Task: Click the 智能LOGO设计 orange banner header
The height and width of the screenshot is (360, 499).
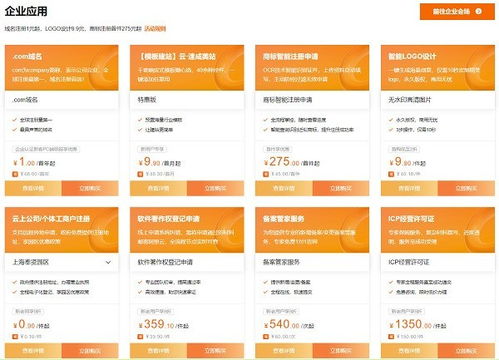Action: click(x=438, y=68)
